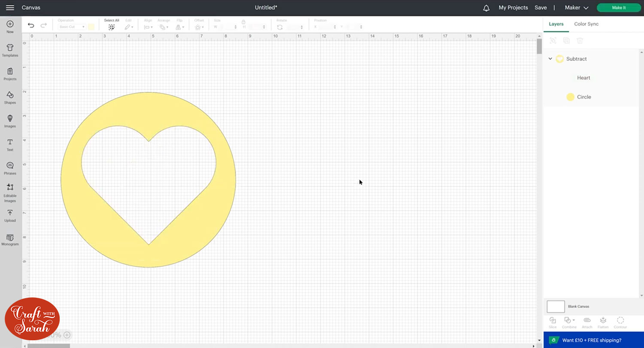Zoom in on the canvas
This screenshot has height=348, width=644.
tap(67, 335)
